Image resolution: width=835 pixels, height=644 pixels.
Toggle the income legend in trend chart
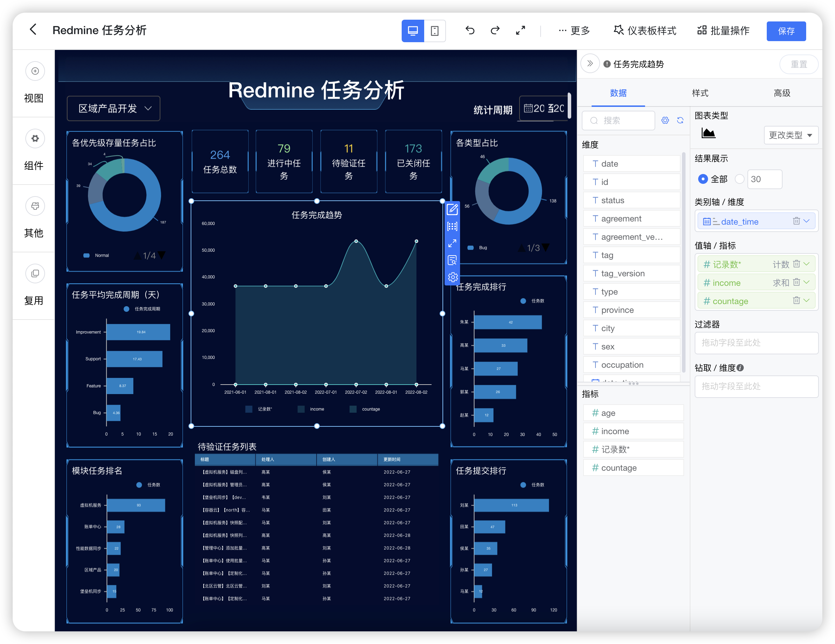click(x=311, y=409)
